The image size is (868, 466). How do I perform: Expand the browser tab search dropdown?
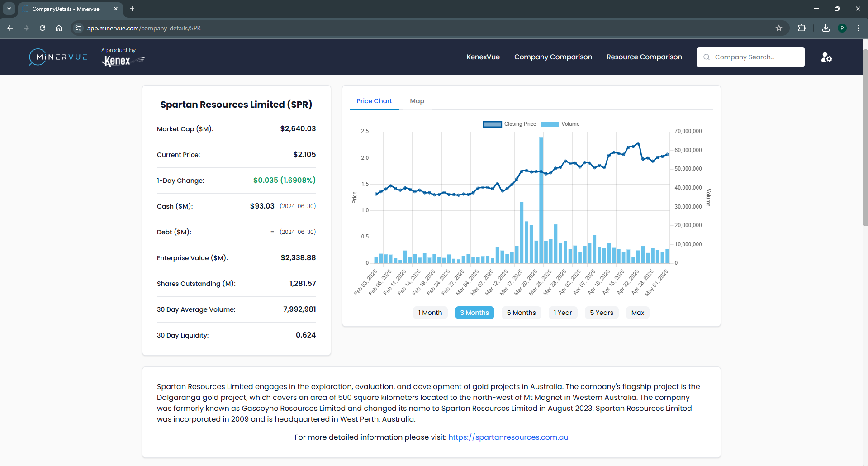point(9,9)
